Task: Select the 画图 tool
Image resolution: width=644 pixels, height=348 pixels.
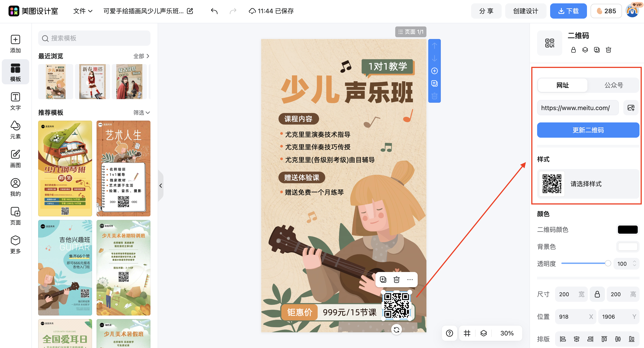Action: pos(15,158)
